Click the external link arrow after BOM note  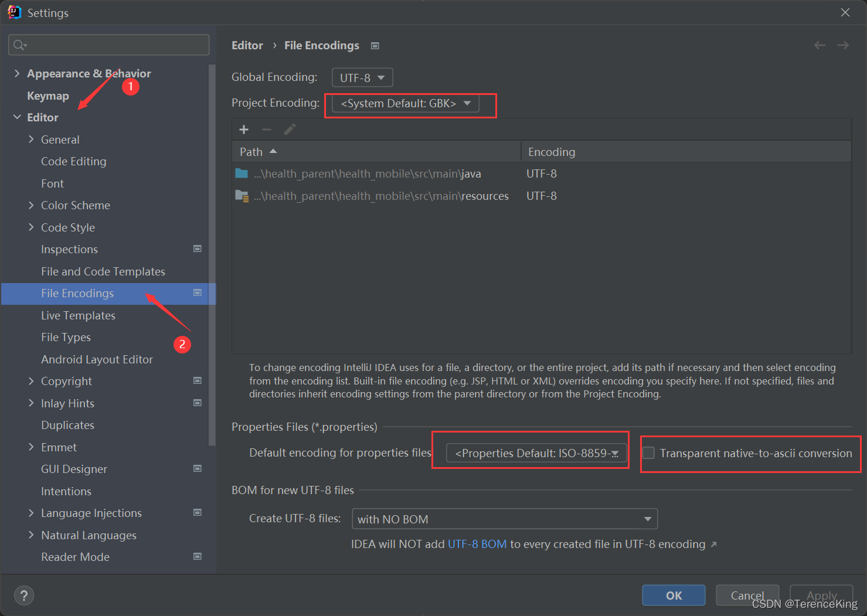pyautogui.click(x=713, y=544)
